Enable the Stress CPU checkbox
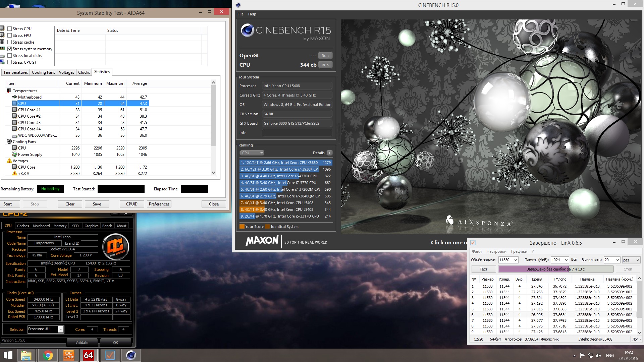The height and width of the screenshot is (362, 644). pos(10,29)
